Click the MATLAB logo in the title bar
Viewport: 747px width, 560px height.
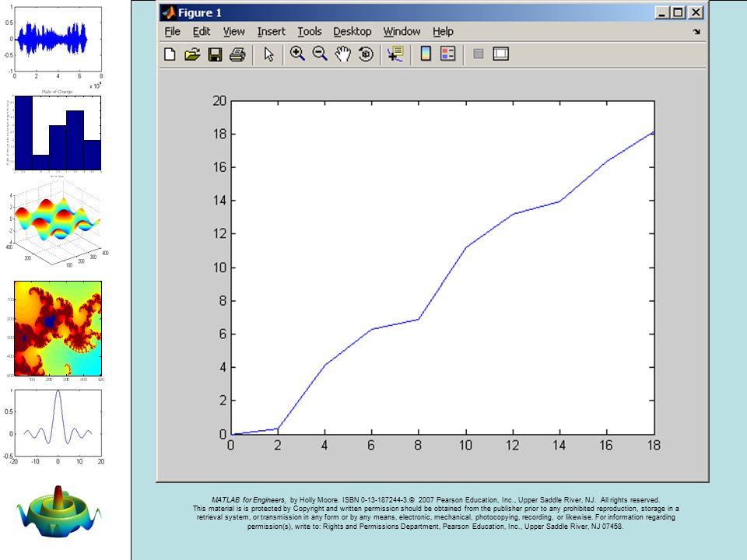[169, 12]
